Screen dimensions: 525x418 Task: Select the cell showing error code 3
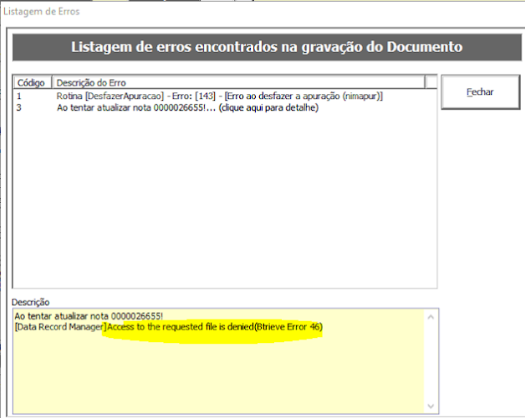19,108
